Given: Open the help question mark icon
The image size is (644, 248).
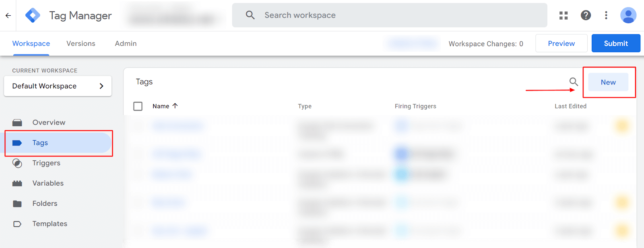Looking at the screenshot, I should [586, 15].
